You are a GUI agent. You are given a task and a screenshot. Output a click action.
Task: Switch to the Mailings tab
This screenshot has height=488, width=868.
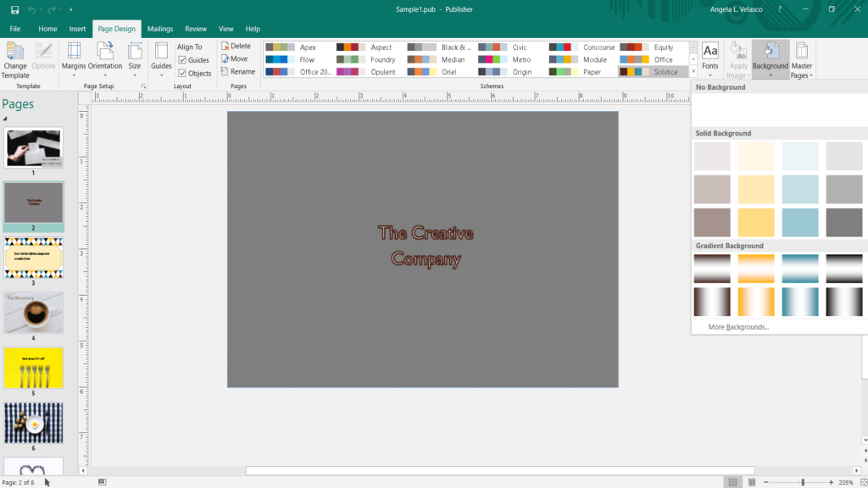coord(159,28)
